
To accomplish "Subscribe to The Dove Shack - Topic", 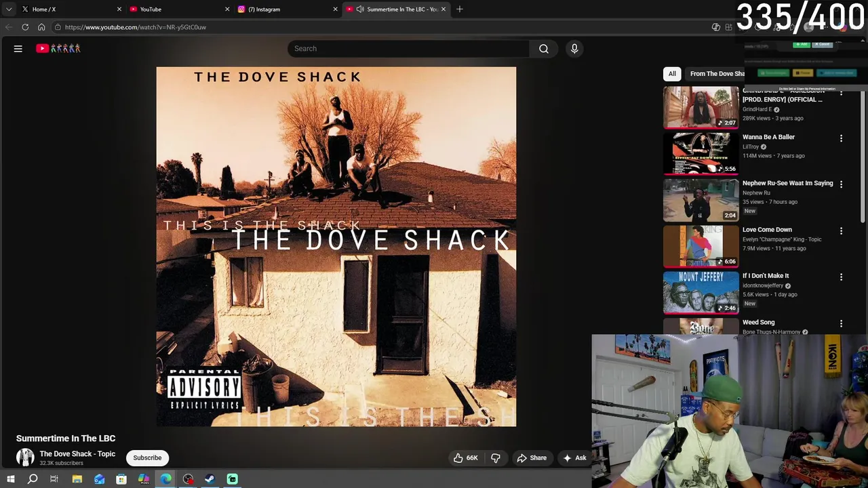I will pyautogui.click(x=147, y=458).
